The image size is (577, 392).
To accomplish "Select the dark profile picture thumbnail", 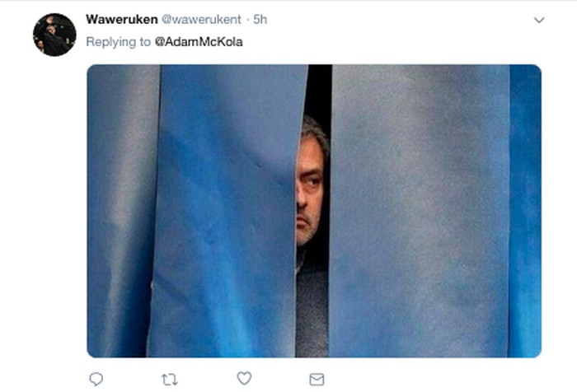I will [54, 35].
